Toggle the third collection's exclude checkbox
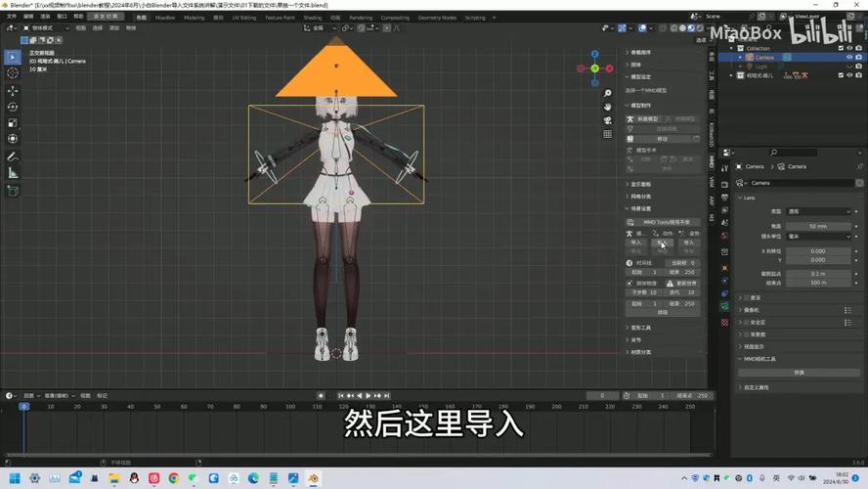Viewport: 868px width, 489px height. pyautogui.click(x=841, y=75)
